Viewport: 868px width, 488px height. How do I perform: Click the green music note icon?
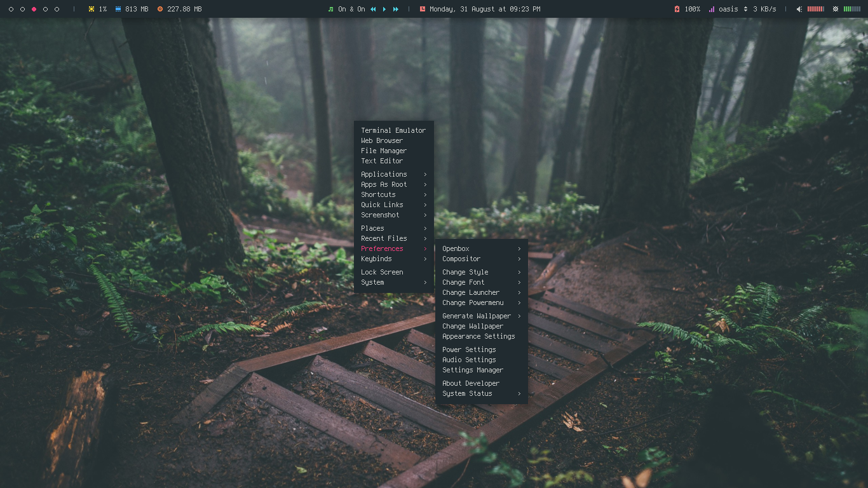pos(330,9)
